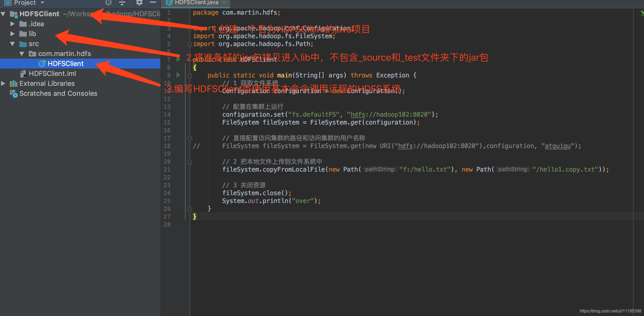Click the green inspection checkmark at top-right

[x=642, y=13]
